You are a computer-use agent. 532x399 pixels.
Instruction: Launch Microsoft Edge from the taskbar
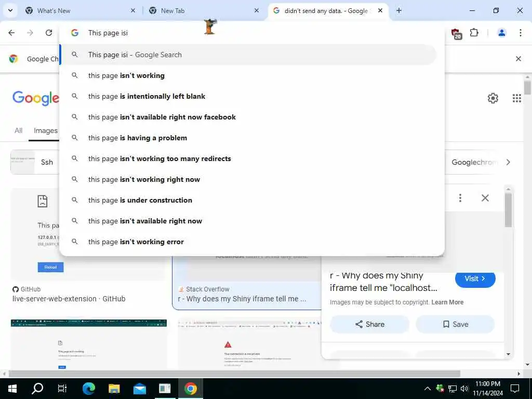[89, 389]
